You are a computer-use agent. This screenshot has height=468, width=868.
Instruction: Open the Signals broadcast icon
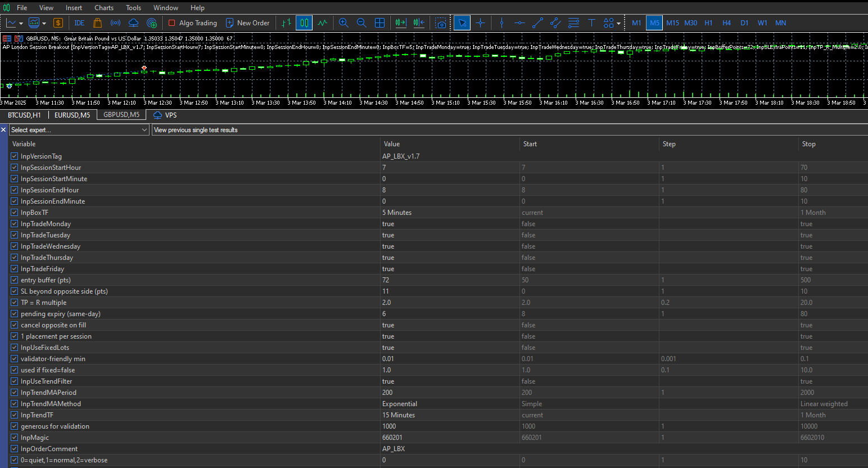[x=115, y=23]
